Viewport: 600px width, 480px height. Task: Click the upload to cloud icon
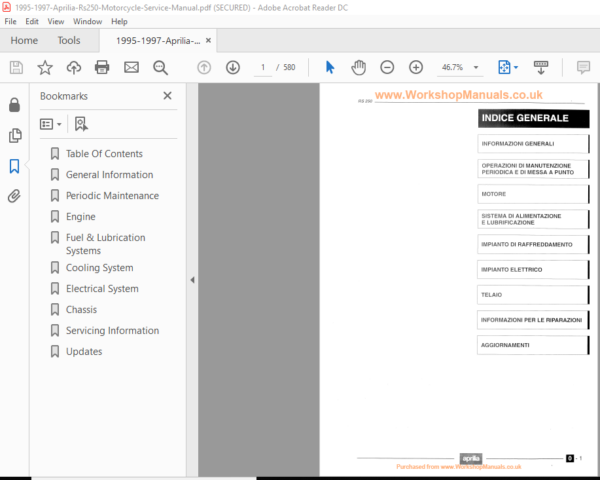coord(73,68)
